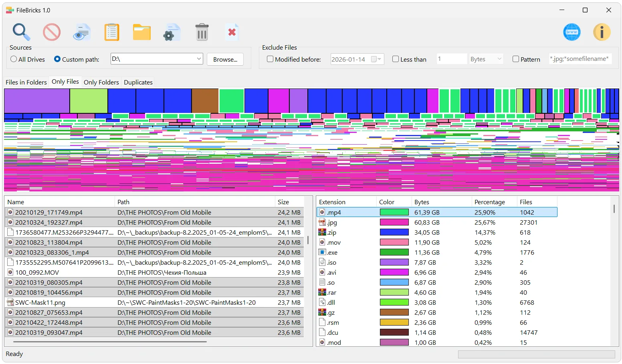Click the .exe extension file icon
622x364 pixels.
322,252
